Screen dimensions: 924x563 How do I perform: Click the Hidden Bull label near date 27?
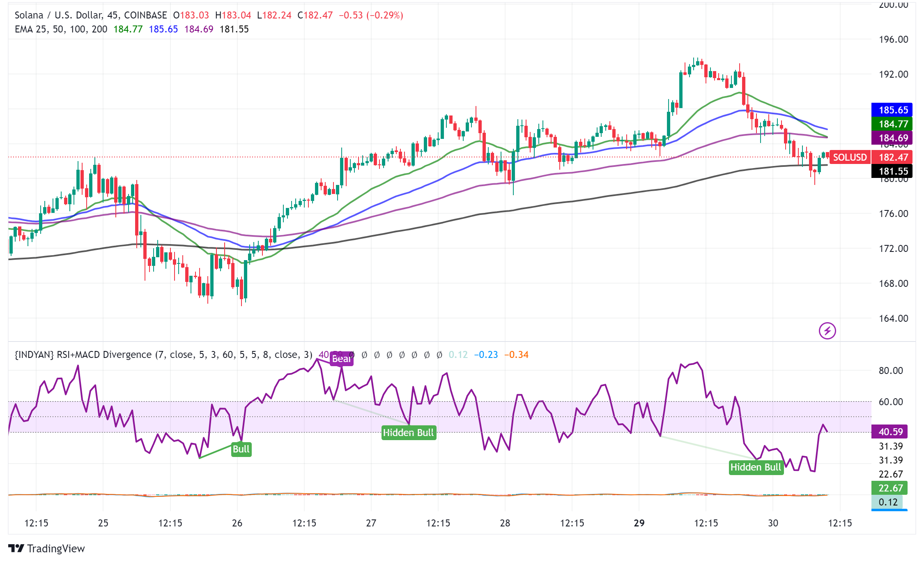pos(408,433)
